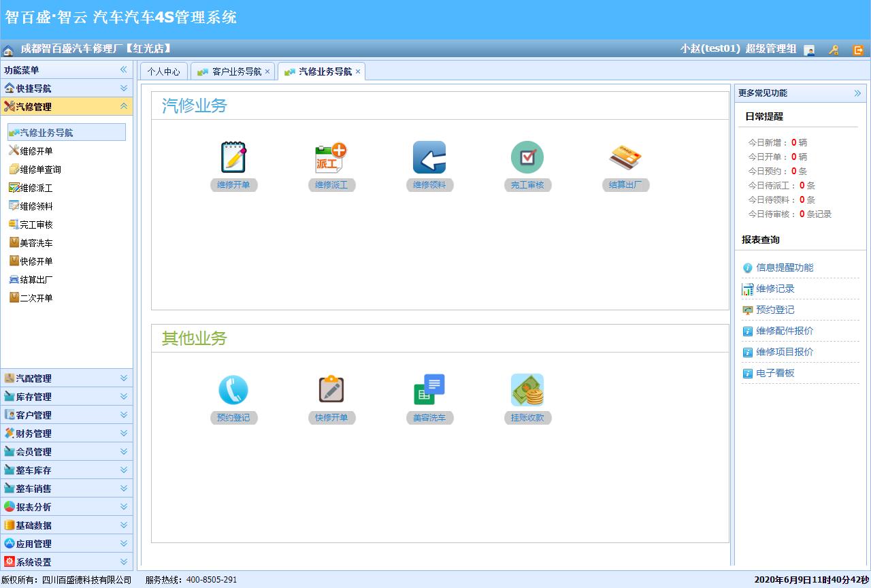Switch to the 个人中心 tab
Viewport: 871px width, 588px height.
tap(164, 71)
